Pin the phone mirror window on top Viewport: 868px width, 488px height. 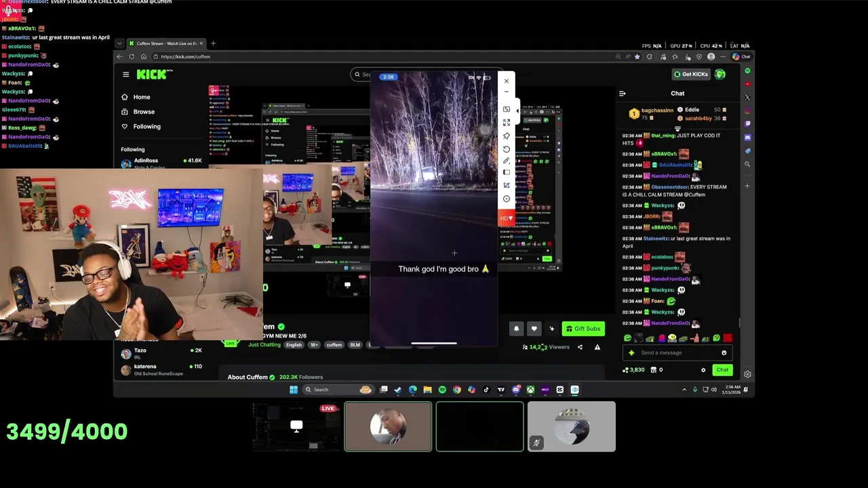(506, 136)
